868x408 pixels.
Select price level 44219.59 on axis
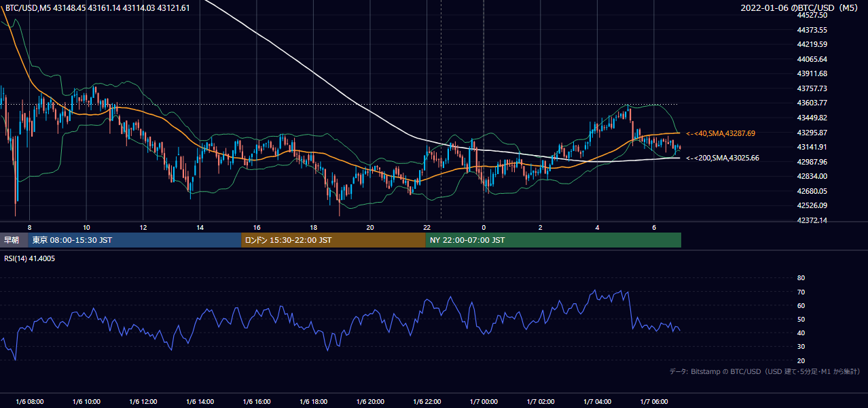[812, 44]
